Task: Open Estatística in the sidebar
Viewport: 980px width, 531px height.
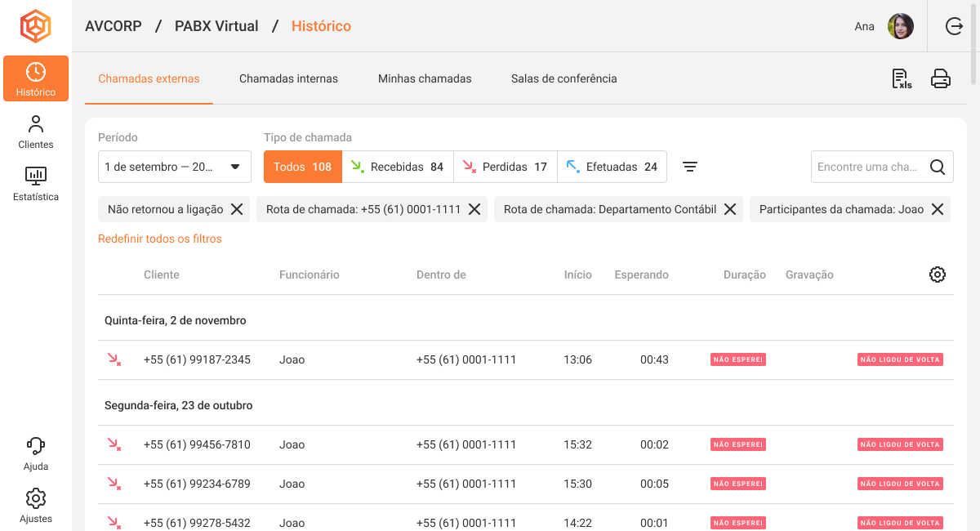Action: (36, 184)
